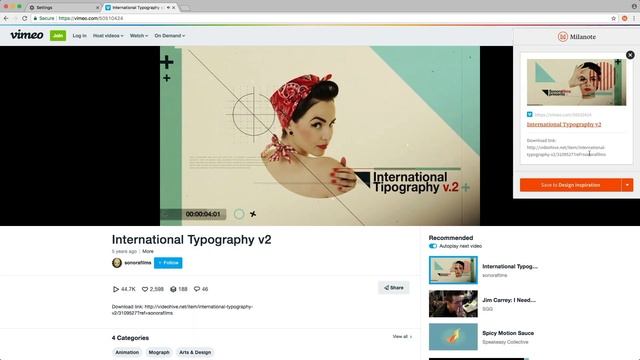Open the save destination dropdown arrow
Image resolution: width=640 pixels, height=360 pixels.
click(627, 185)
